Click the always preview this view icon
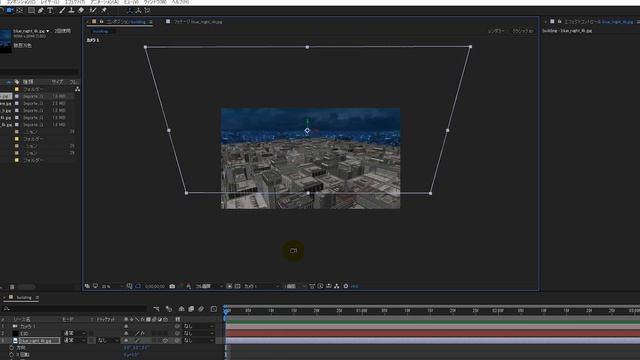640x360 pixels. click(87, 286)
